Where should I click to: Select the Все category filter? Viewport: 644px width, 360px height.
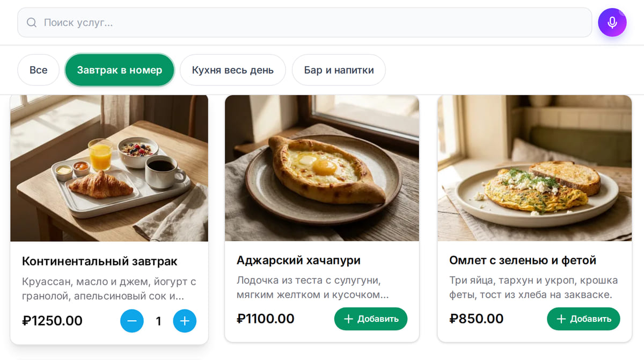(x=38, y=70)
